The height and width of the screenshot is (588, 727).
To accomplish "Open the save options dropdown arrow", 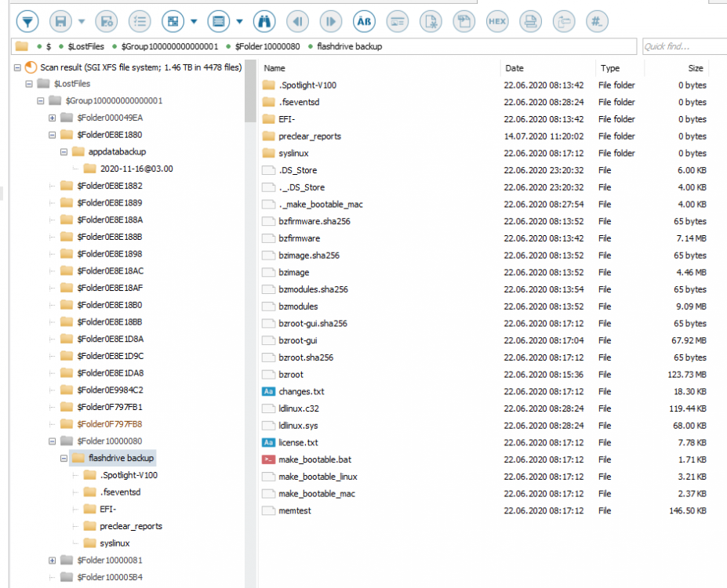I will tap(82, 21).
